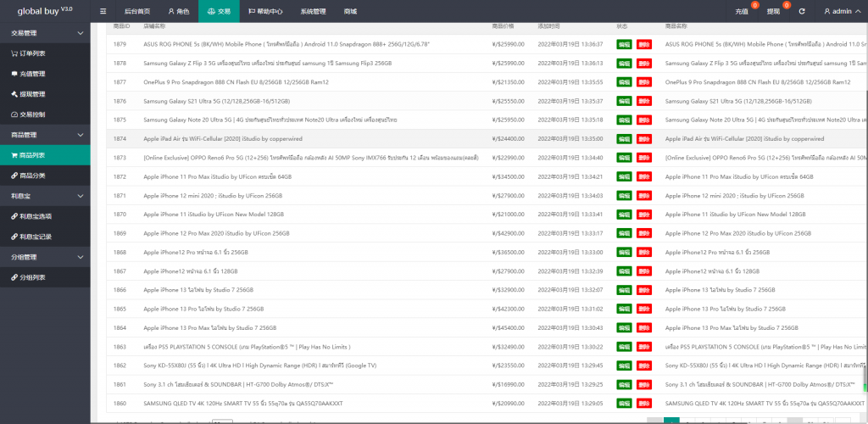The height and width of the screenshot is (424, 868).
Task: Edit product 1879 ASUS ROG PHONE 5s
Action: point(624,44)
